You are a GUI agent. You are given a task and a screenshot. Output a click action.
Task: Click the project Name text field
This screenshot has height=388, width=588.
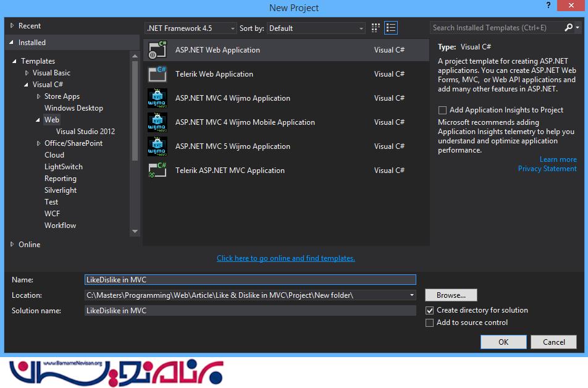[x=250, y=280]
